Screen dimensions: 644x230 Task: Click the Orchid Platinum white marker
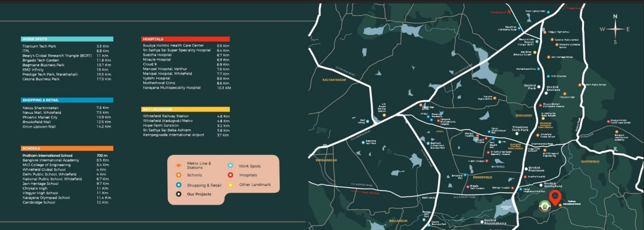(525, 169)
